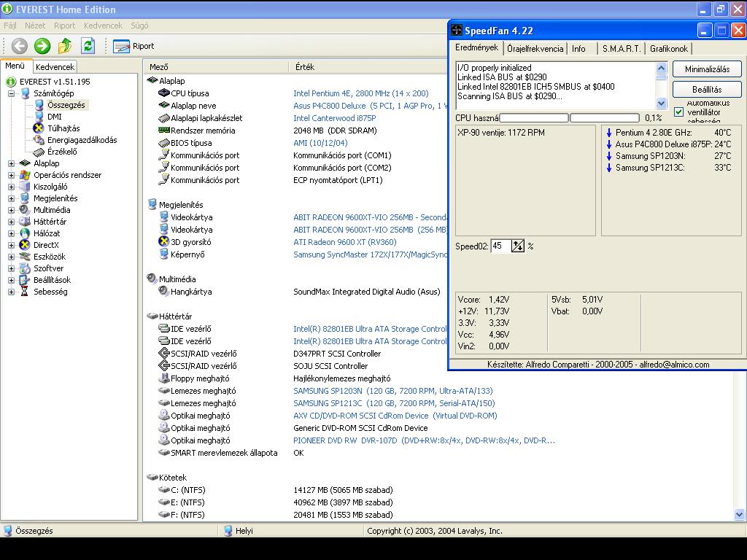Click the Mező column header
Viewport: 747px width, 560px height.
point(216,67)
